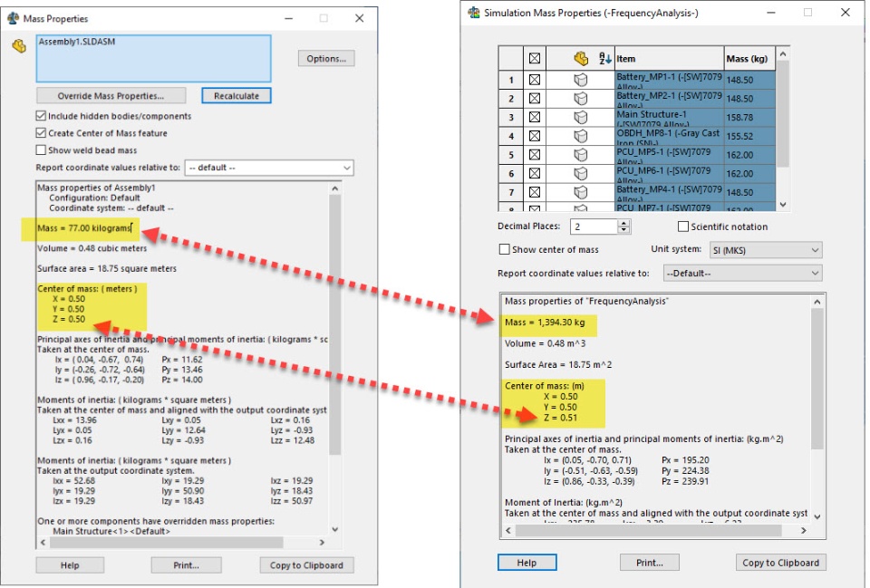Viewport: 870px width, 588px height.
Task: Toggle the select-all checkbox in table header
Action: 535,58
